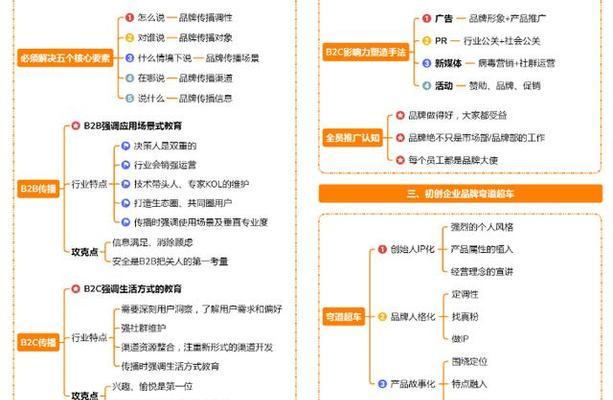Click the text 赞助、品牌、促销
This screenshot has width=613, height=400.
pos(505,86)
